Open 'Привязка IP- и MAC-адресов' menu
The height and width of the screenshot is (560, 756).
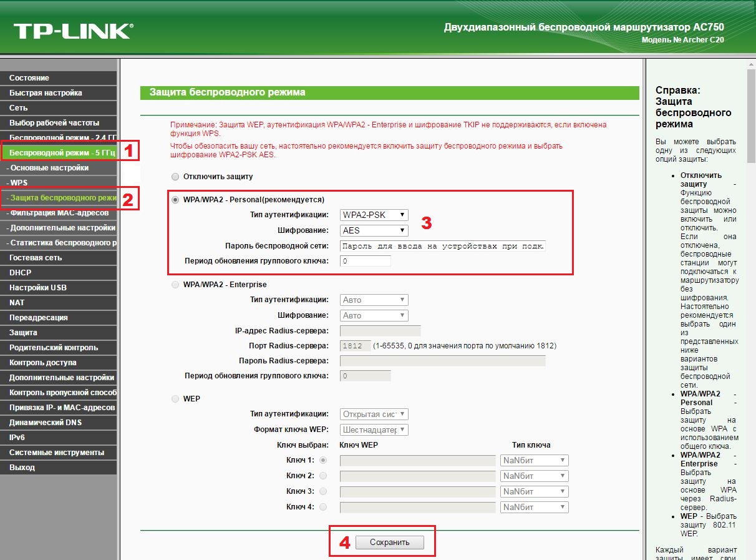[58, 408]
